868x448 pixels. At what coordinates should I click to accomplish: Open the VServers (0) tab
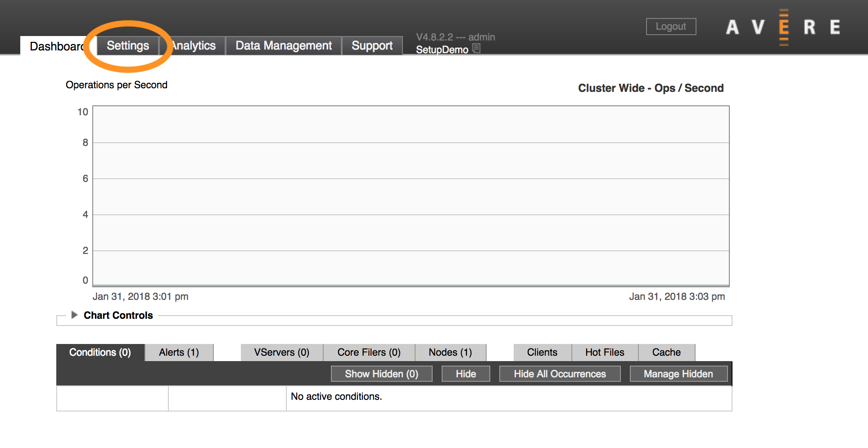pos(282,353)
